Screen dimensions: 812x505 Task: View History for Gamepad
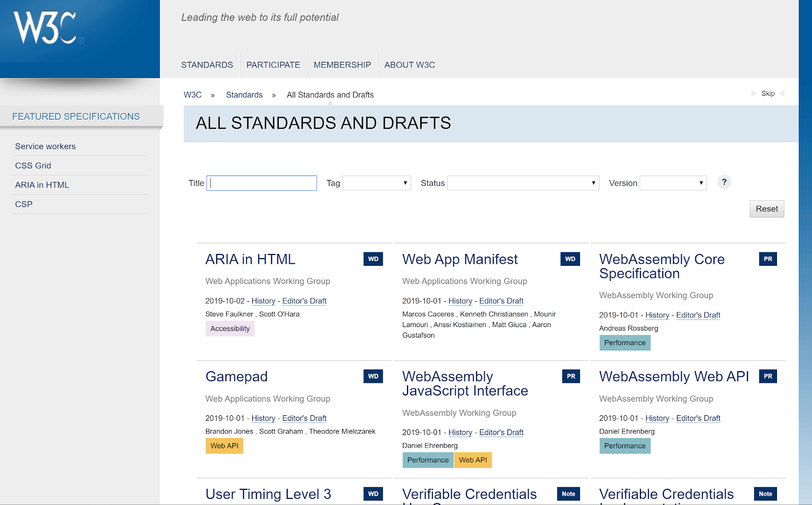tap(263, 418)
